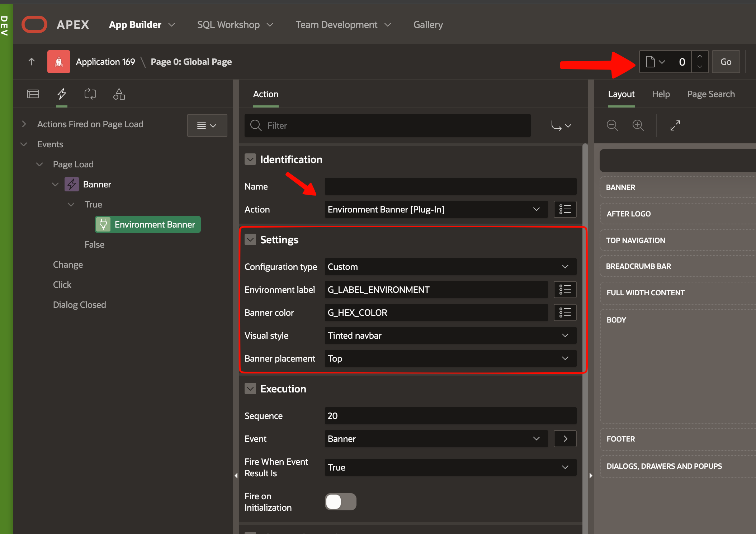
Task: Click the Go button to run the page
Action: 726,61
